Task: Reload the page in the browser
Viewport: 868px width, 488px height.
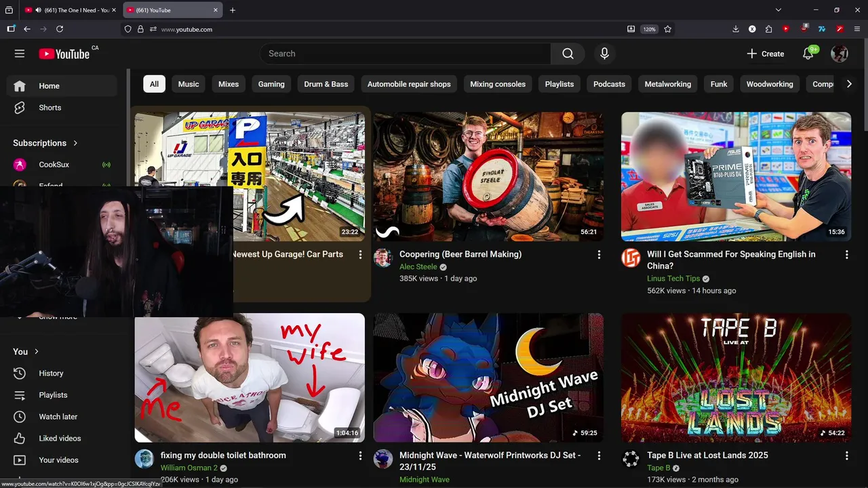Action: coord(60,29)
